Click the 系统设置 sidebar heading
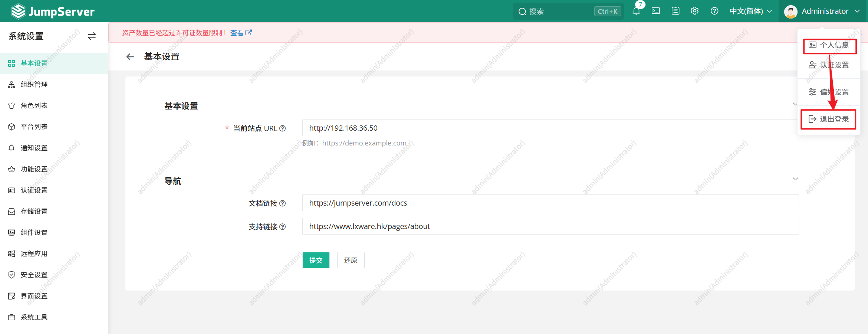Image resolution: width=868 pixels, height=334 pixels. [x=26, y=36]
